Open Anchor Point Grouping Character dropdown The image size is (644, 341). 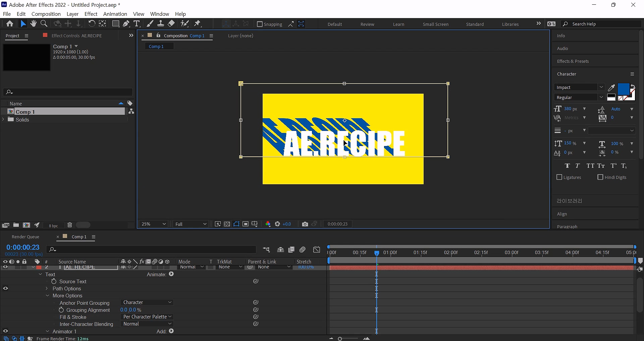click(x=147, y=302)
